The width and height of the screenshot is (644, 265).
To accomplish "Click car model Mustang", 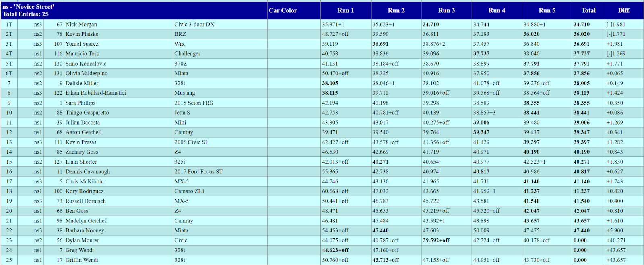I will coord(185,93).
